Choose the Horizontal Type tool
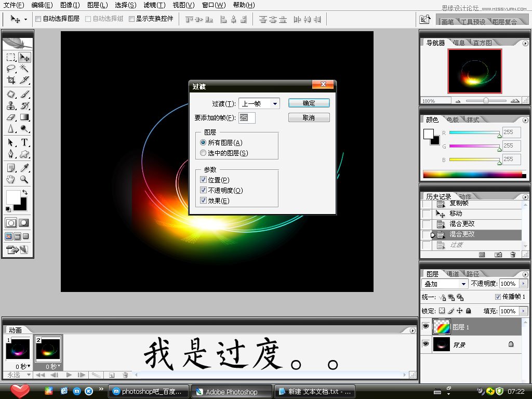Image resolution: width=532 pixels, height=399 pixels. tap(24, 142)
